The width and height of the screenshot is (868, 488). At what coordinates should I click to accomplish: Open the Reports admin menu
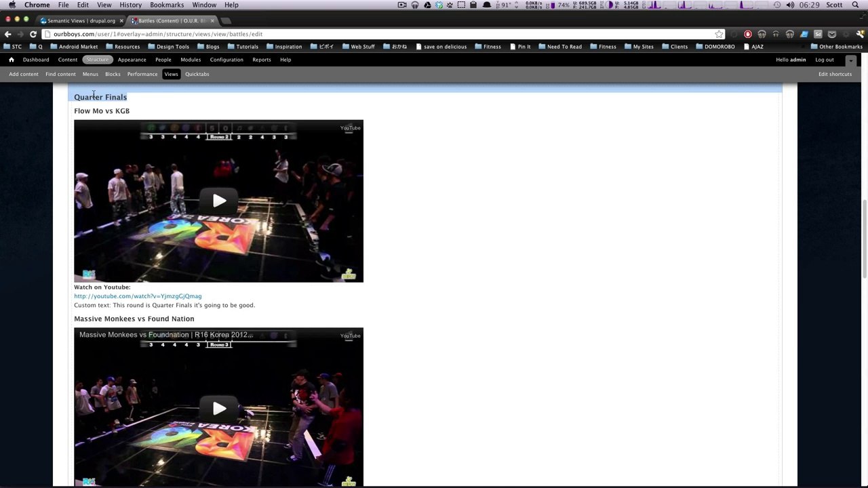coord(262,60)
